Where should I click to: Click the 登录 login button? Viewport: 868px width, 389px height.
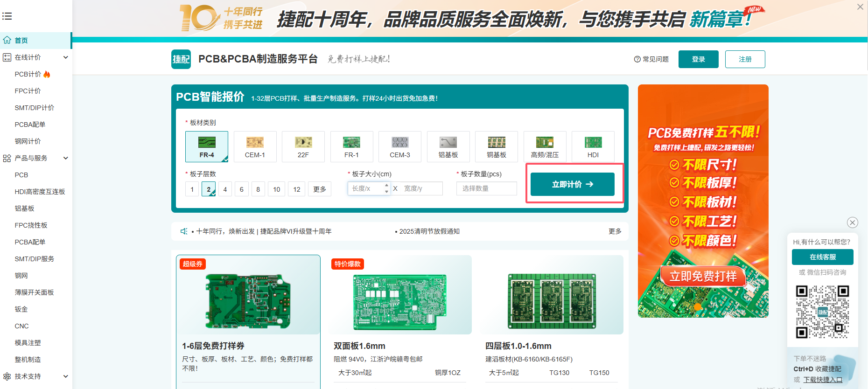point(698,59)
